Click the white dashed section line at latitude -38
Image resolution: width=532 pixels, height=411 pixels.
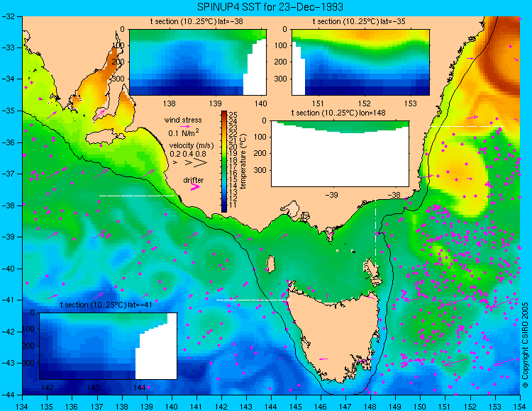136,196
